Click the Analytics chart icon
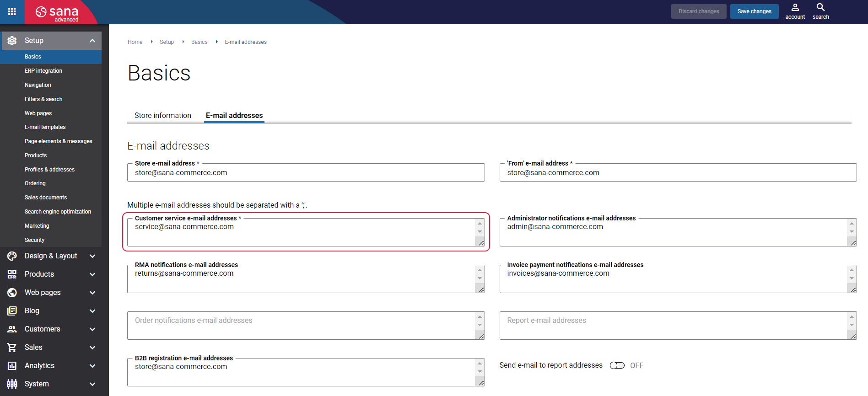Image resolution: width=868 pixels, height=396 pixels. [x=12, y=366]
